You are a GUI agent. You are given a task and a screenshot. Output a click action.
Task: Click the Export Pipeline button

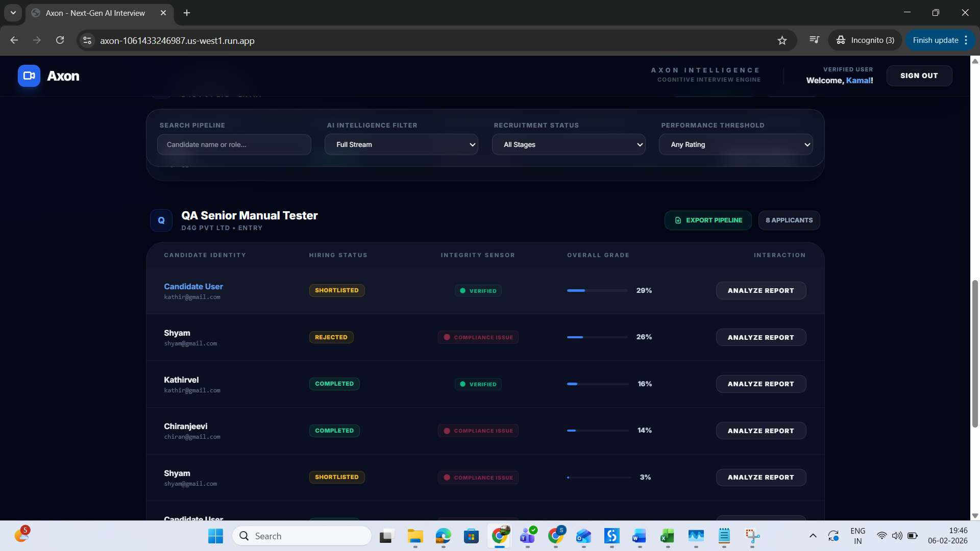[x=708, y=220]
